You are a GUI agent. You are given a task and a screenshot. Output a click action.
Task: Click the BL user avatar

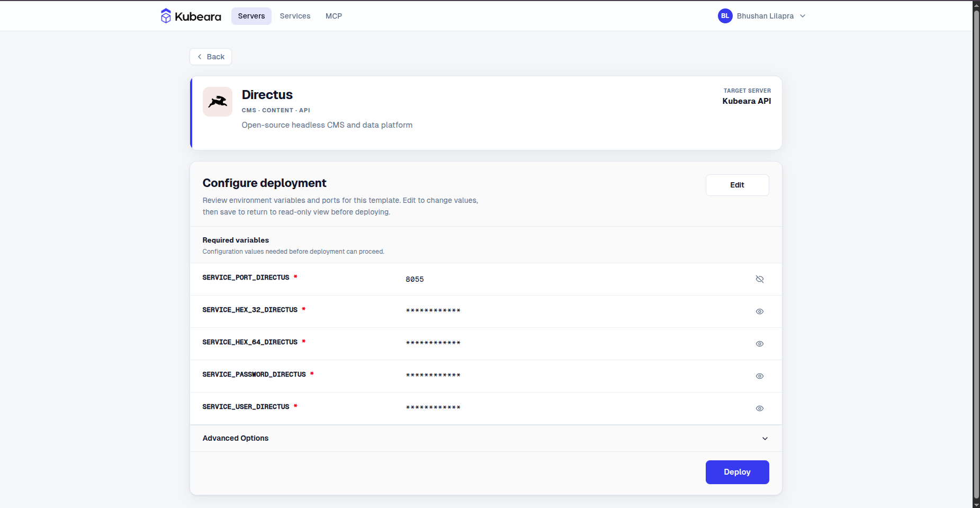(725, 16)
